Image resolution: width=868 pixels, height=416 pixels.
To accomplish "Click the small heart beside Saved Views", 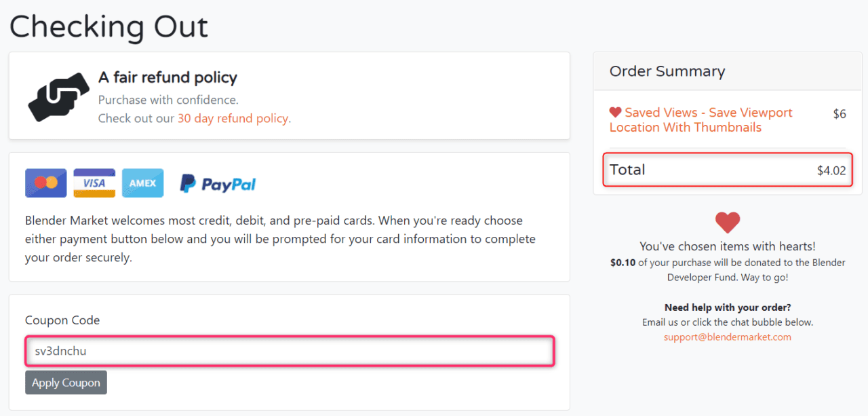I will click(x=615, y=113).
